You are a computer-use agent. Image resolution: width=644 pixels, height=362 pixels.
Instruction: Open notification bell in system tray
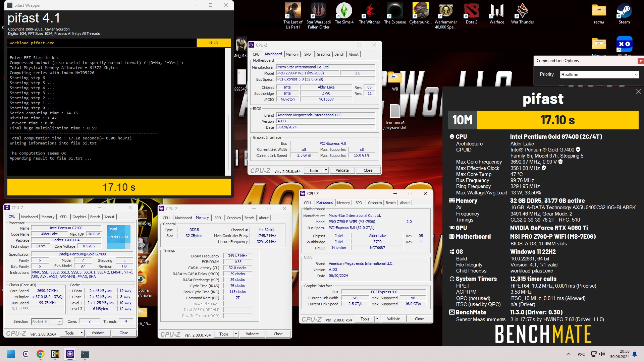point(635,354)
